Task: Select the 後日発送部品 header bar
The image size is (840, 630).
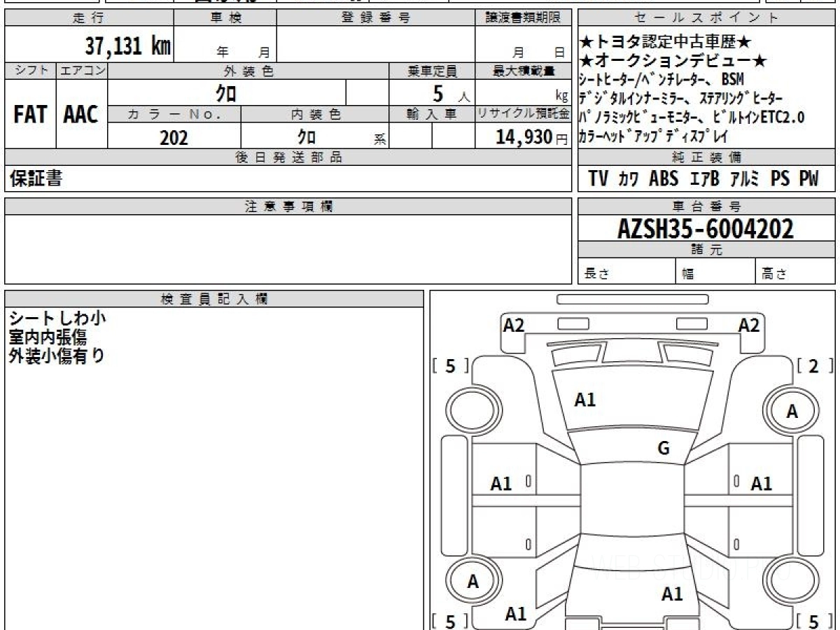Action: (x=288, y=157)
